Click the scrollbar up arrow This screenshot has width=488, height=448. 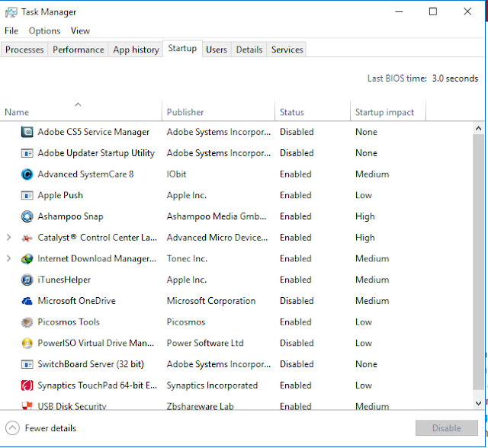pos(479,128)
